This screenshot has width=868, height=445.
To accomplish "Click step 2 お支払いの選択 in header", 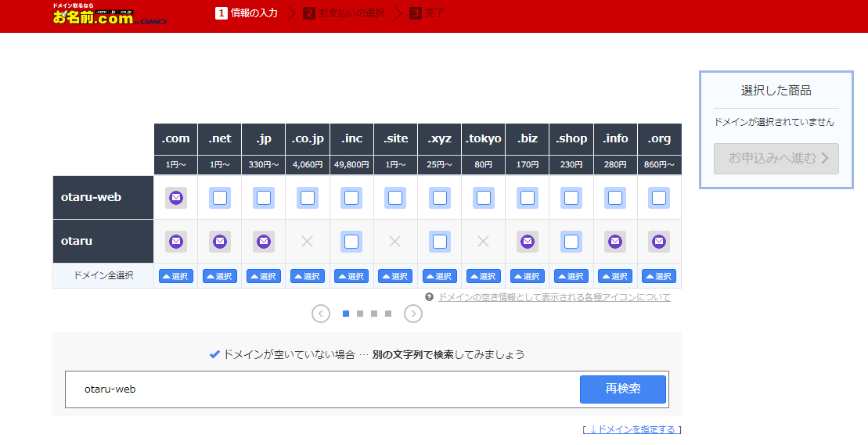I will tap(344, 13).
